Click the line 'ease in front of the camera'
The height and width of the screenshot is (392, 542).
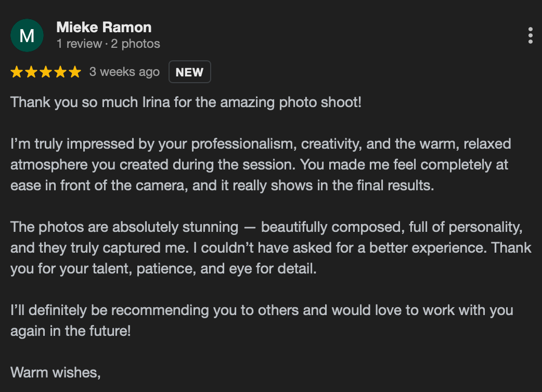[x=222, y=186]
